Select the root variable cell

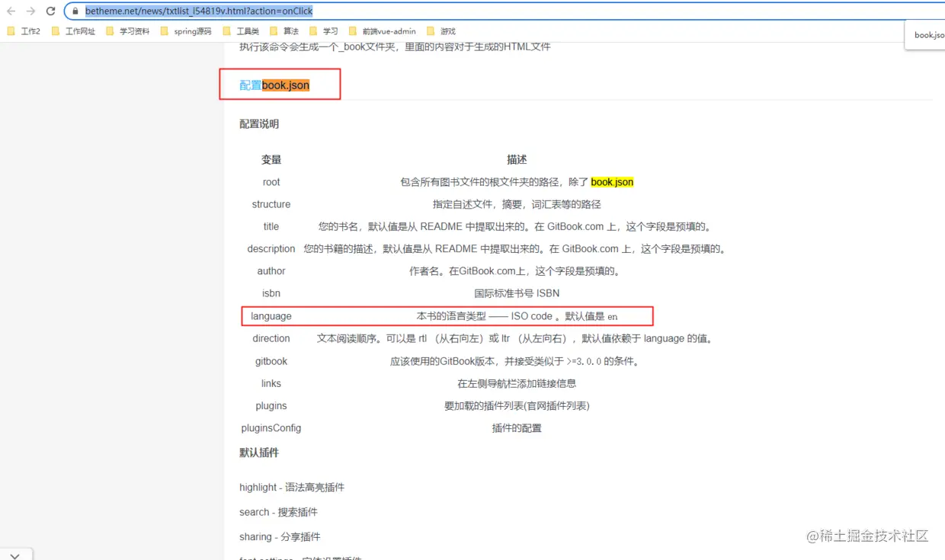[x=271, y=182]
